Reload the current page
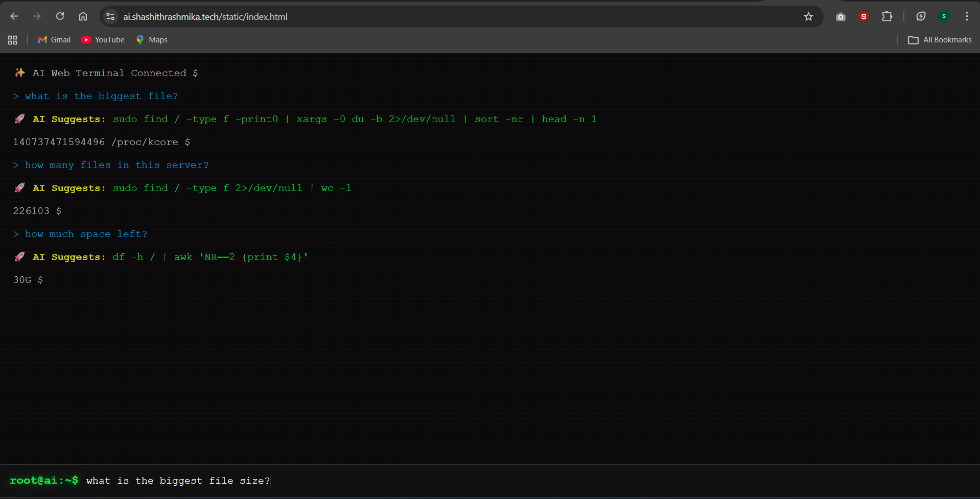Viewport: 980px width, 499px height. point(60,16)
